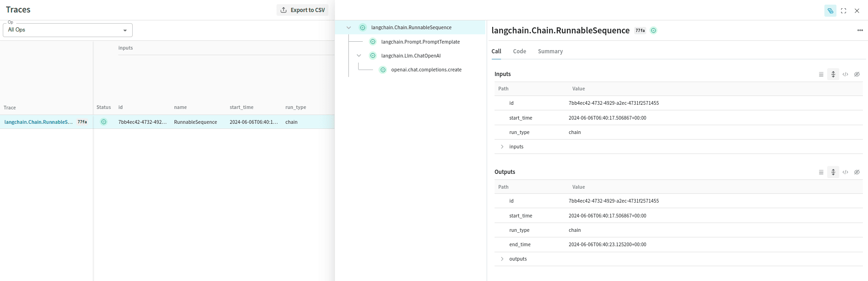
Task: Show Inputs as code view
Action: pos(845,74)
